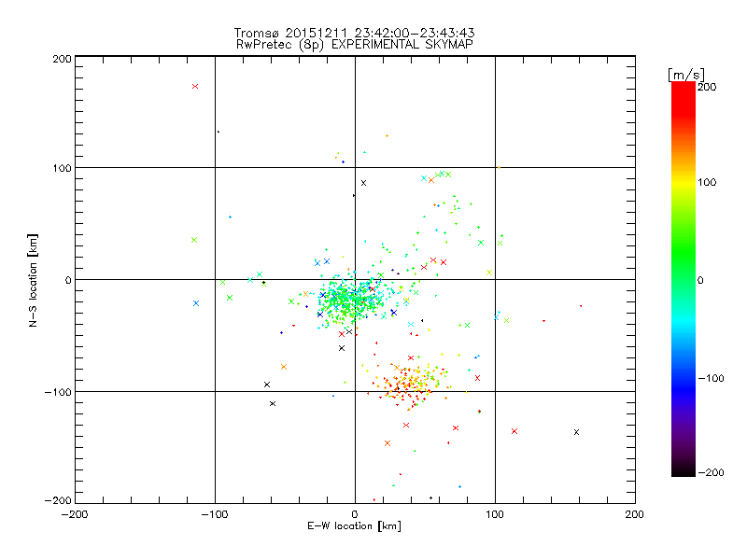
Task: Click E-W axis tick label '-200'
Action: point(76,514)
